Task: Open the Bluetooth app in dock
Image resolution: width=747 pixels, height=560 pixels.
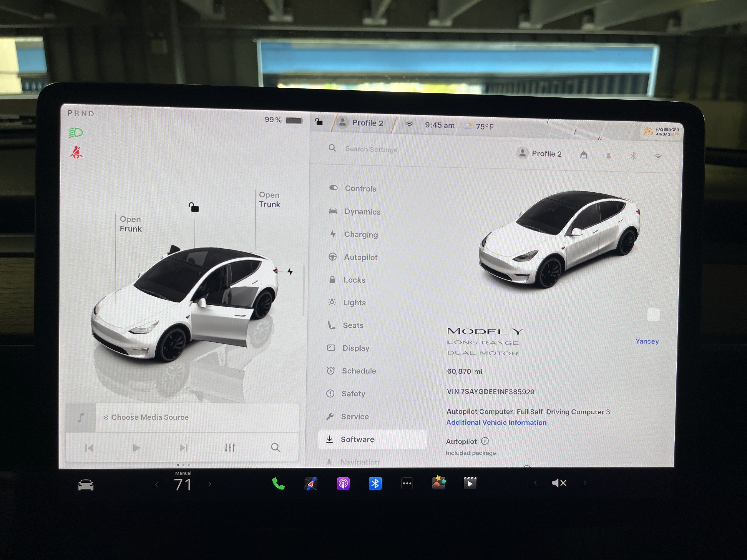Action: click(375, 483)
